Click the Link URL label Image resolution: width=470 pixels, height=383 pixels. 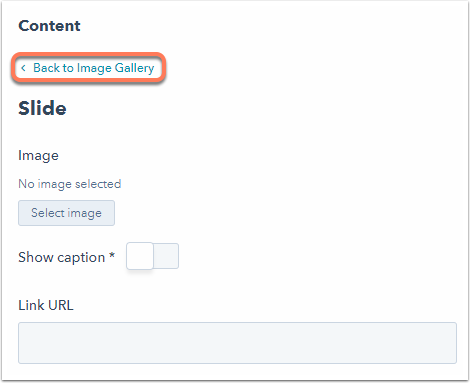(46, 305)
